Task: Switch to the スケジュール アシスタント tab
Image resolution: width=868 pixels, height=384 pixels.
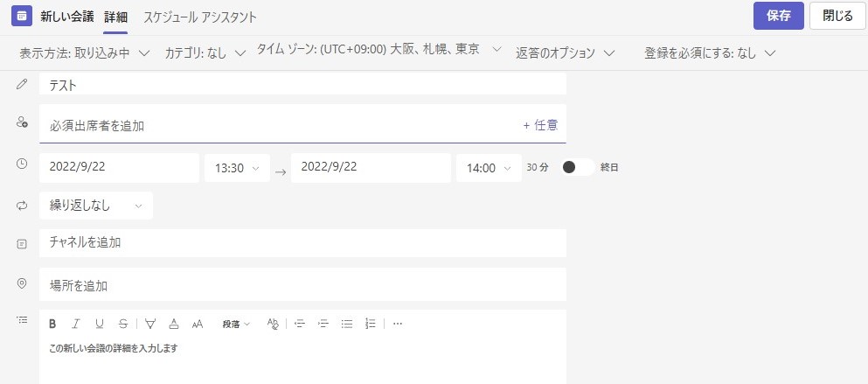Action: tap(200, 17)
